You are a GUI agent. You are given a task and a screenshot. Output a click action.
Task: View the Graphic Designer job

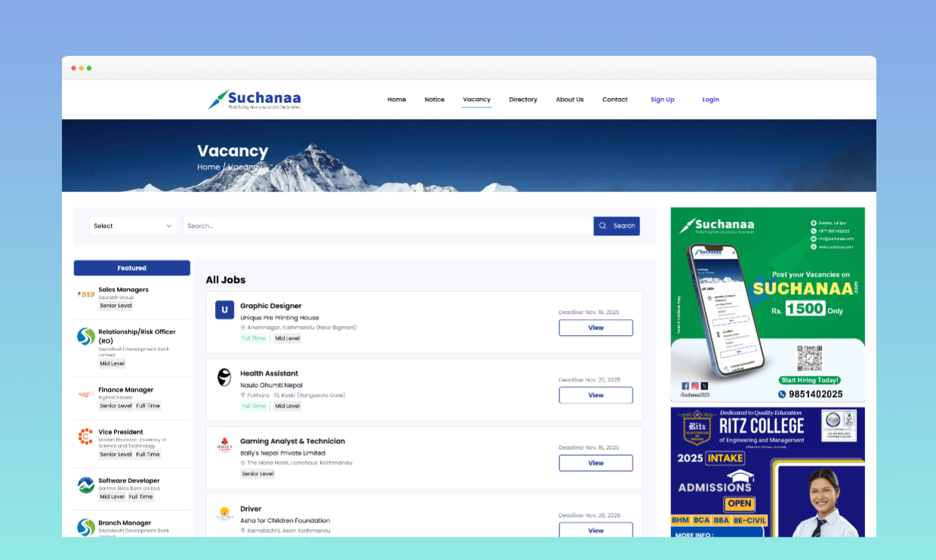point(596,328)
